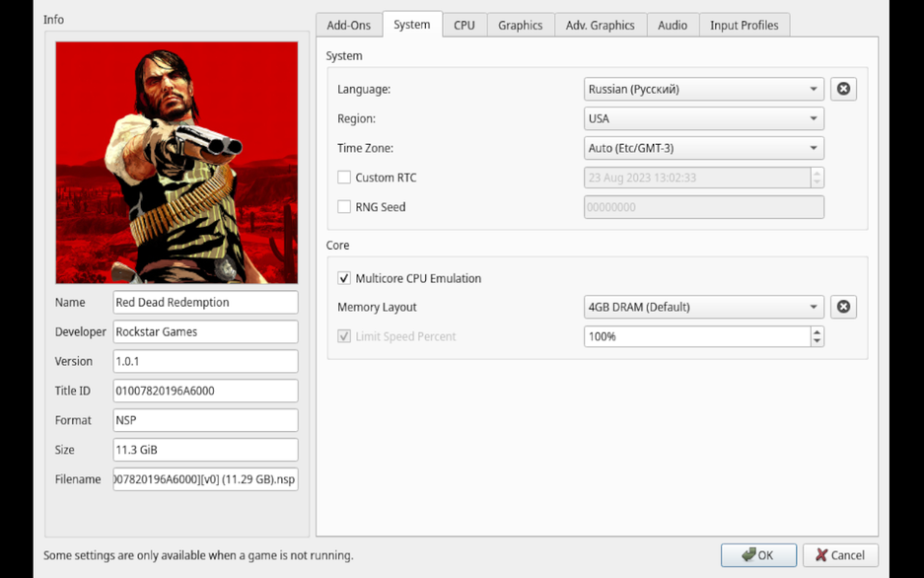
Task: Decrease speed percent with the down arrow
Action: (817, 341)
